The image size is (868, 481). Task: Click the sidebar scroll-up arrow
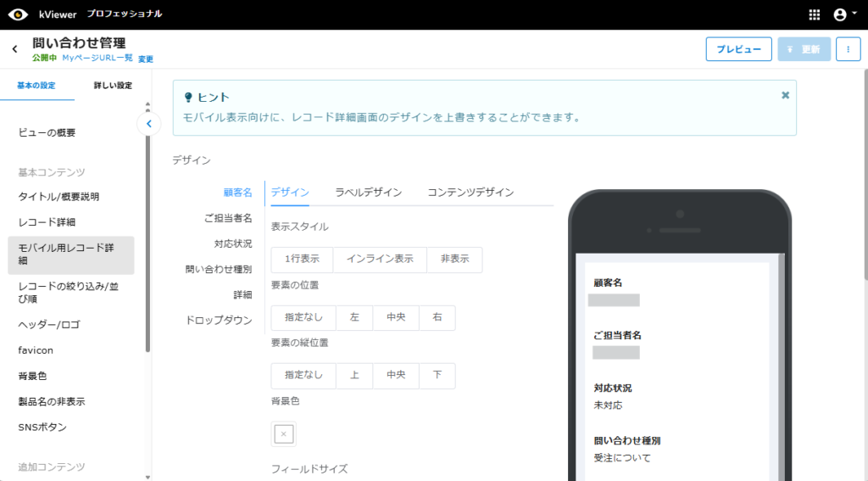[147, 104]
